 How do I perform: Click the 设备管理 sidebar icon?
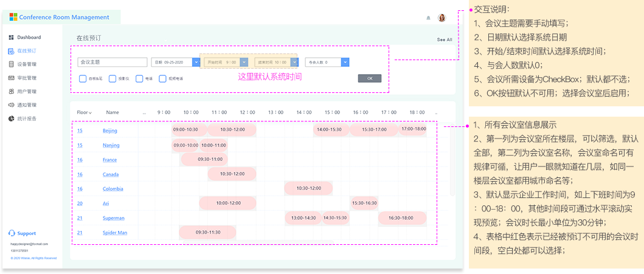(x=11, y=64)
